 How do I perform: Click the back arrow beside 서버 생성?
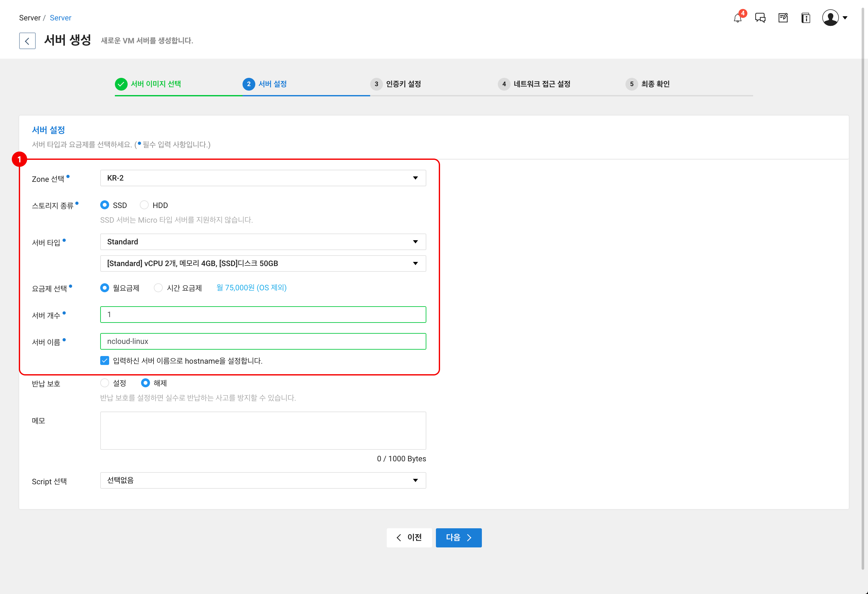[27, 41]
